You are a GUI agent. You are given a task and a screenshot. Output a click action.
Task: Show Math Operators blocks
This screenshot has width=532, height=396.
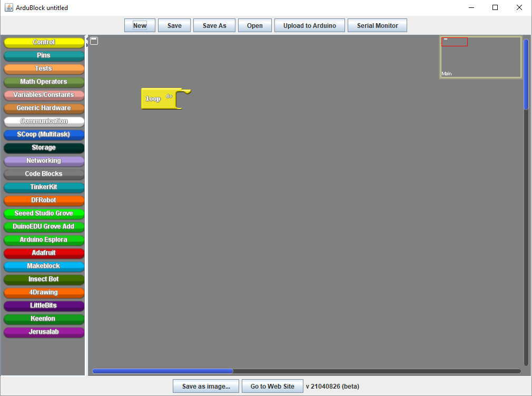44,82
